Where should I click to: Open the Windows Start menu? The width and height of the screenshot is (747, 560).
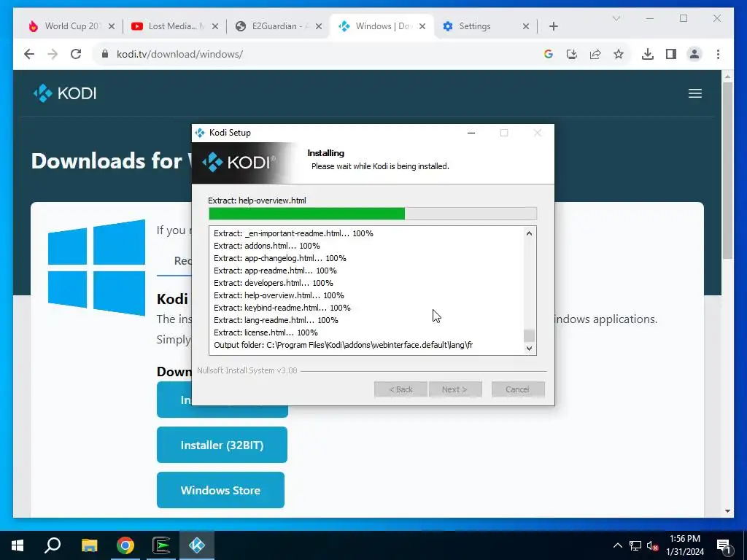point(18,545)
